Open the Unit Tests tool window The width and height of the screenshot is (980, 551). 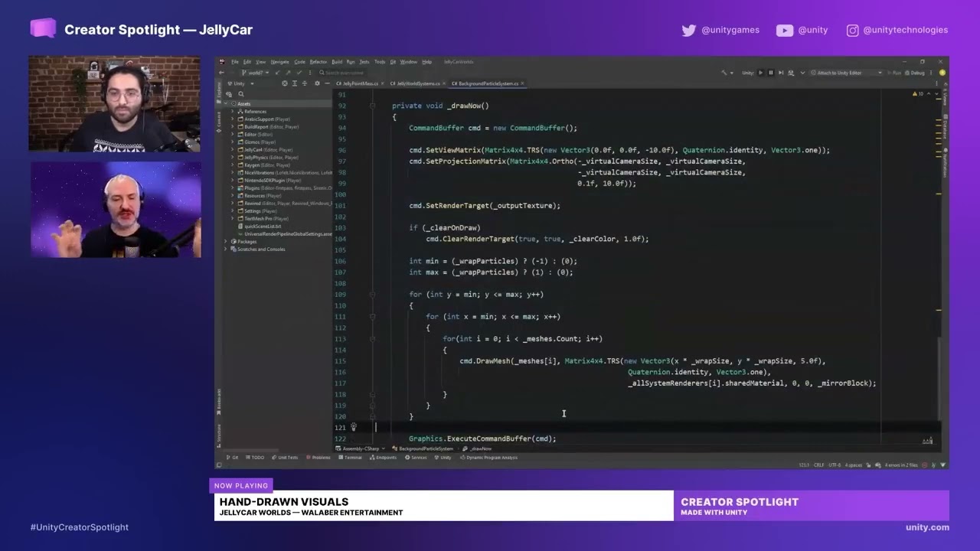286,458
